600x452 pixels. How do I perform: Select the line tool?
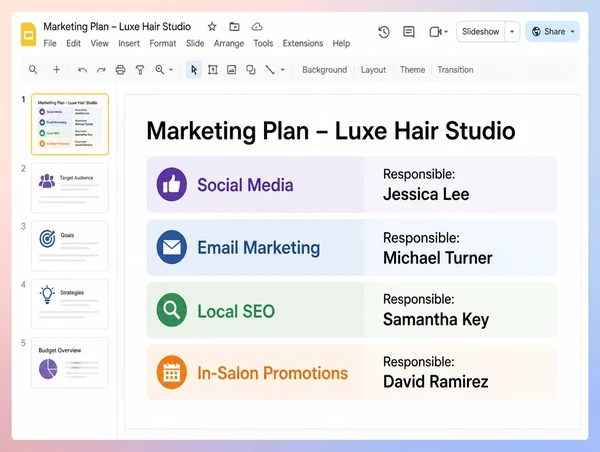[x=270, y=70]
